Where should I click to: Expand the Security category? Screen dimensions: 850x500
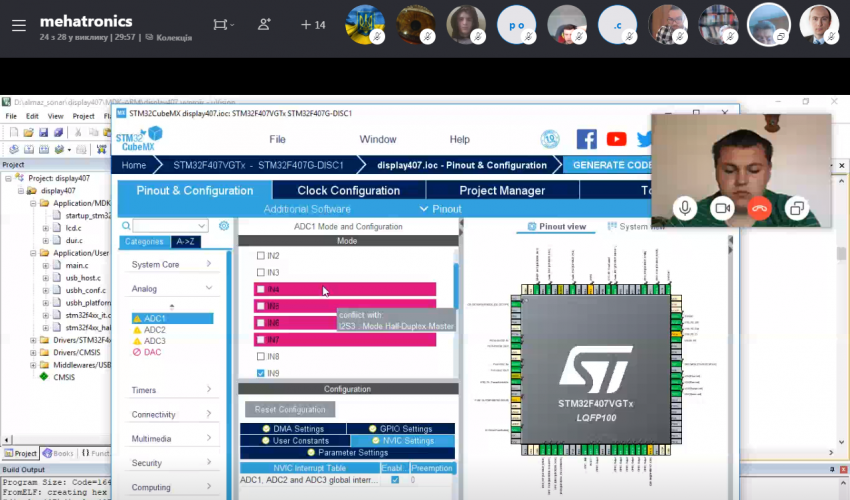[171, 463]
